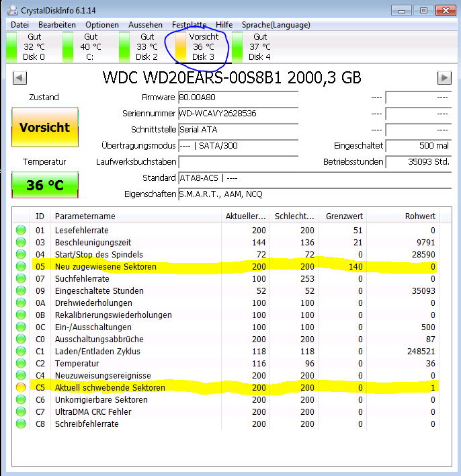Click the Grenzwert column header
461x476 pixels.
342,216
